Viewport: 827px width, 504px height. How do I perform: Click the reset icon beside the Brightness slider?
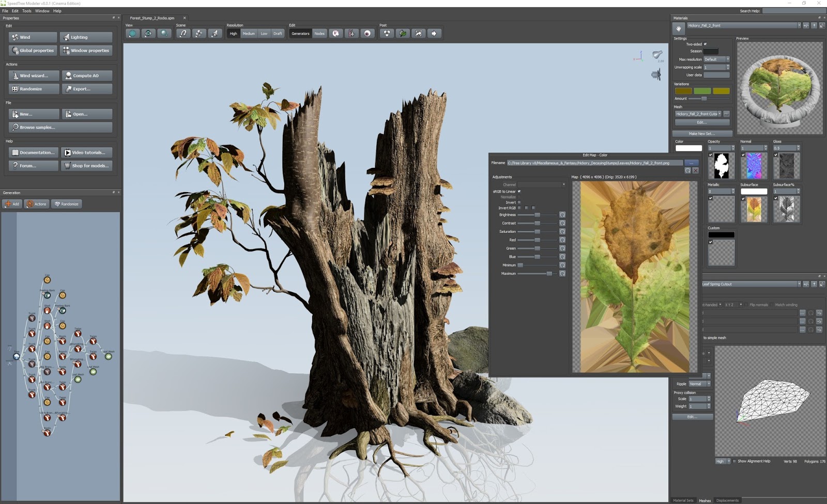[563, 215]
